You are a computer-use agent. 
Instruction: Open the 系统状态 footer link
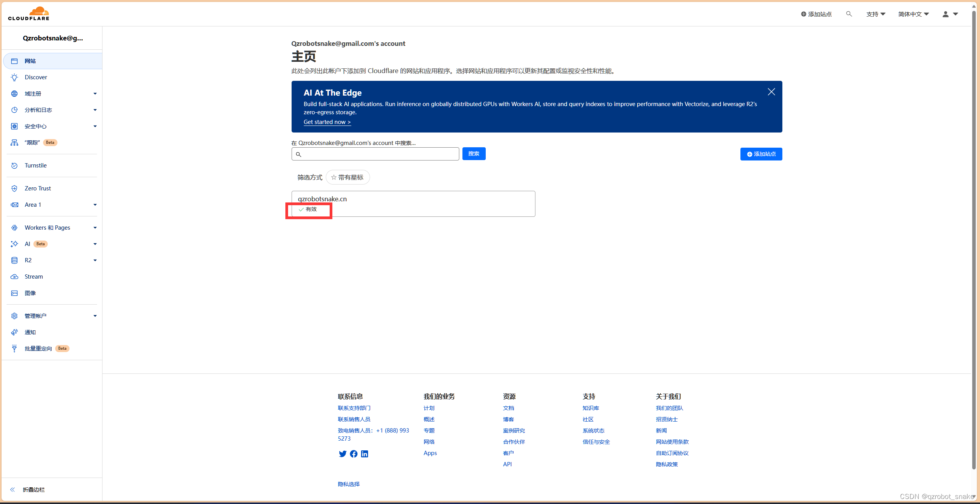(x=593, y=431)
